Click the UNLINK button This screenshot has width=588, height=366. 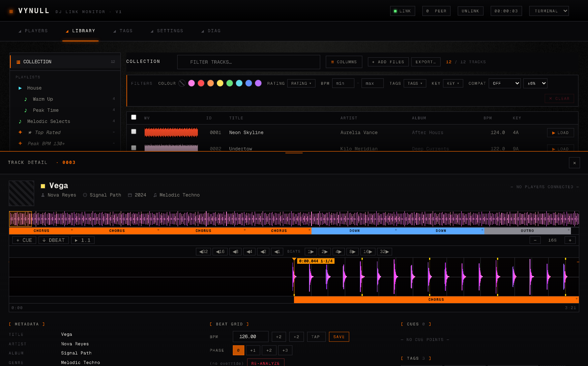470,11
